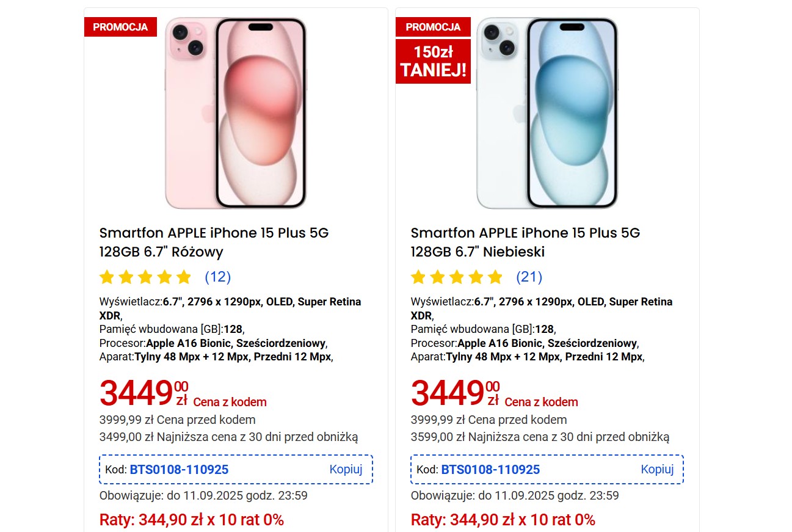The width and height of the screenshot is (792, 532).
Task: Copy the promo code for the pink iPhone
Action: pos(346,469)
